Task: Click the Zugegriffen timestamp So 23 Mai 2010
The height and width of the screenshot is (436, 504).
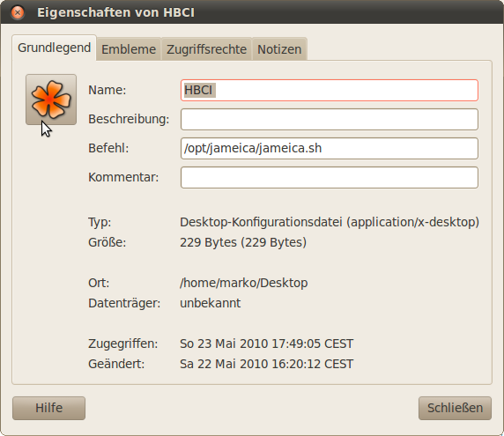Action: click(266, 344)
